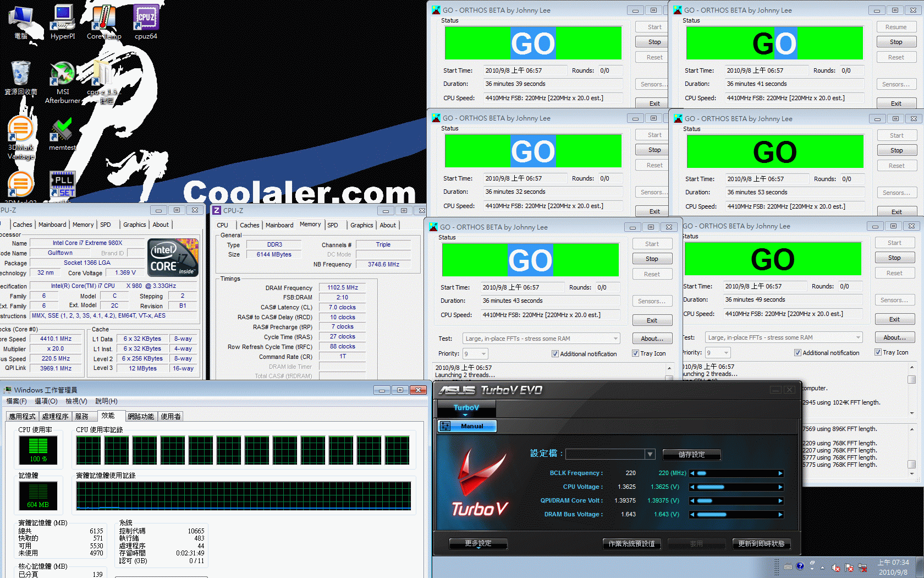This screenshot has height=578, width=924.
Task: Click the Task Manager title bar icon
Action: point(8,390)
